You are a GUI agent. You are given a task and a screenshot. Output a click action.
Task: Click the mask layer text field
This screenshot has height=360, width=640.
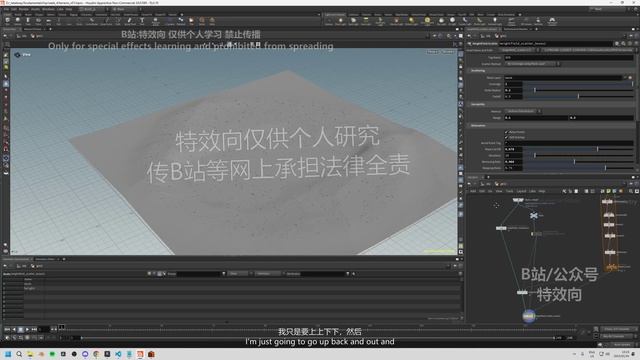pyautogui.click(x=563, y=77)
